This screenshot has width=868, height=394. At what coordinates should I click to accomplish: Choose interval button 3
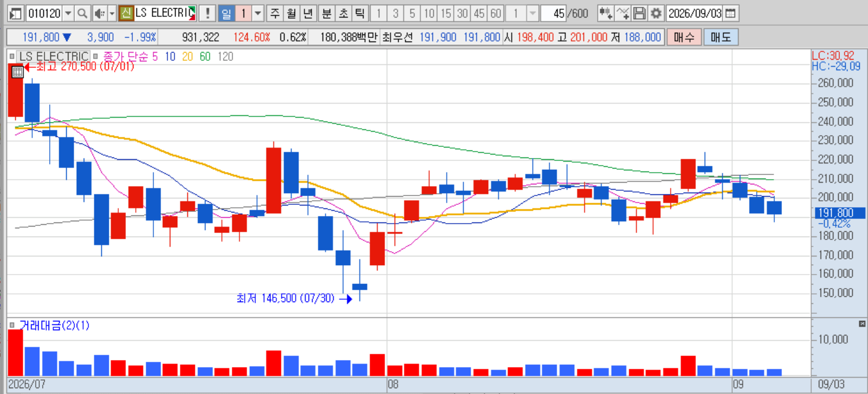pos(396,13)
